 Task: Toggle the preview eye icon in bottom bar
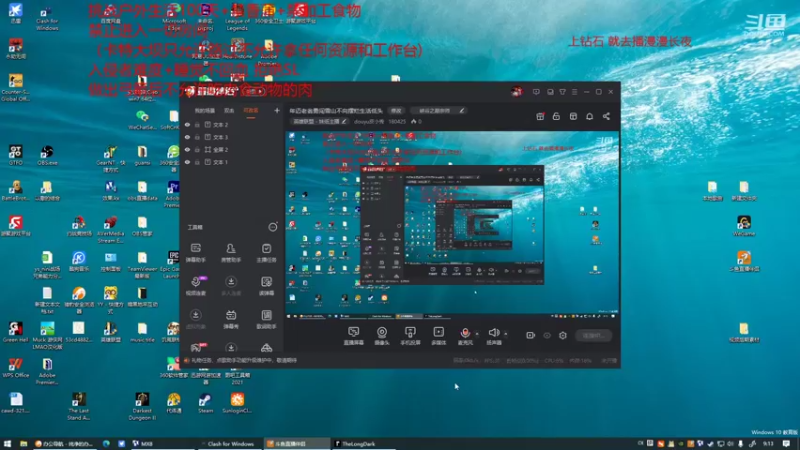(547, 335)
